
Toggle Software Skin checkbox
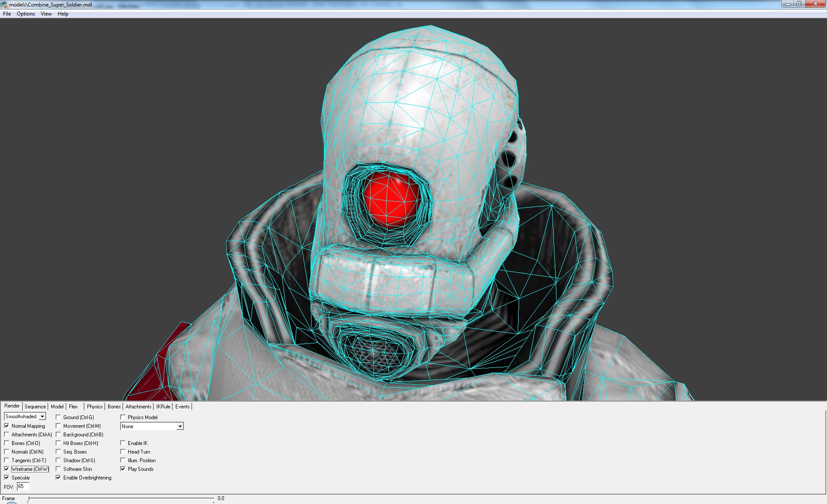coord(59,469)
